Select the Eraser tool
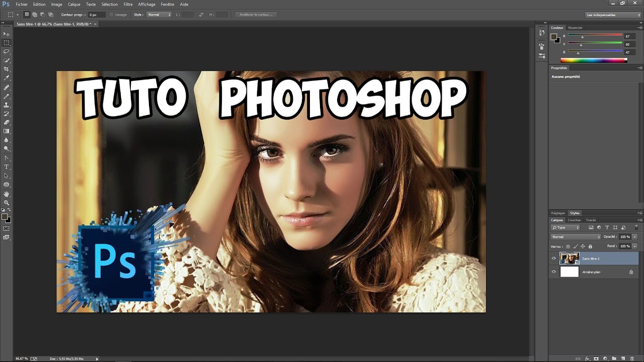Screen dimensions: 644x362 pos(7,122)
